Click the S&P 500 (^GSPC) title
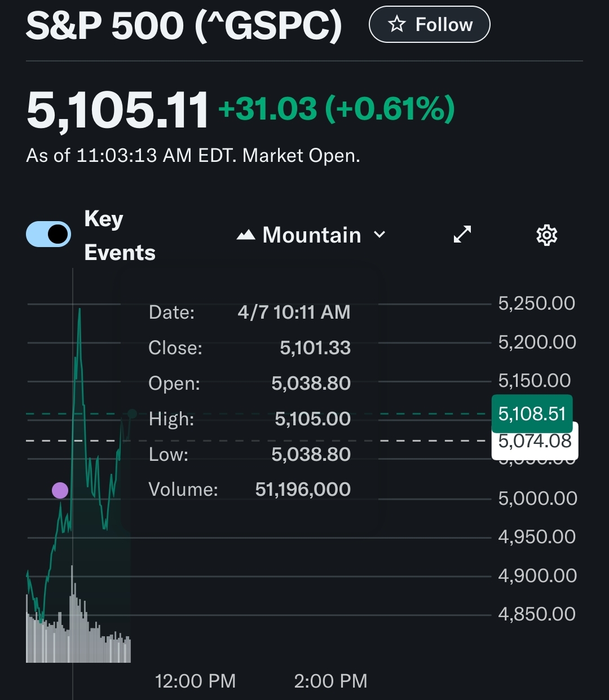 [184, 25]
